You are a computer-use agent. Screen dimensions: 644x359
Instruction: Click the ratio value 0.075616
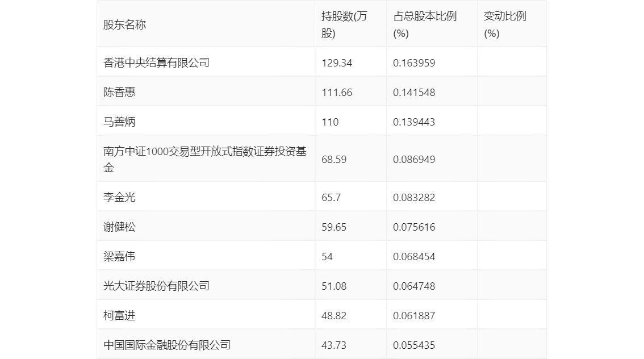point(414,227)
